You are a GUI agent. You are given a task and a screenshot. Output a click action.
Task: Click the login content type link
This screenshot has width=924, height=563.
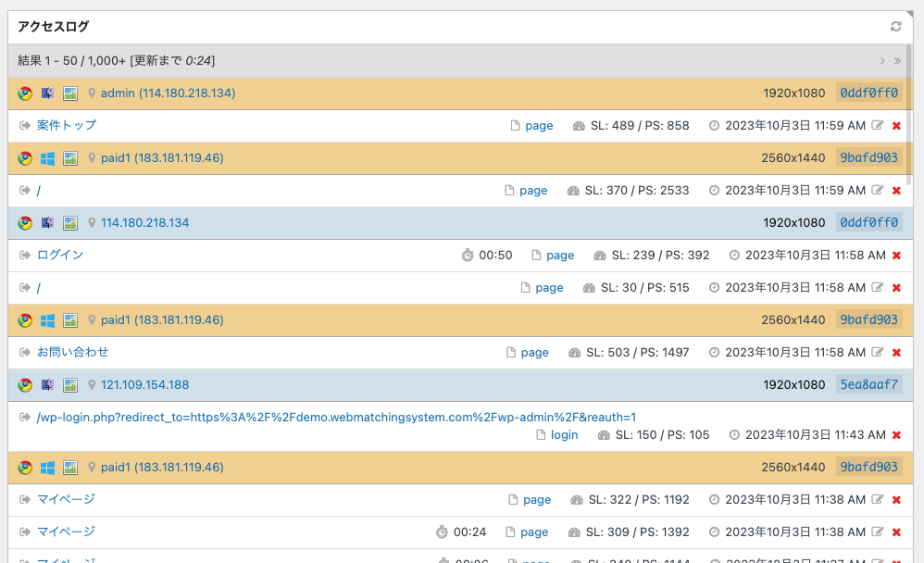click(564, 435)
